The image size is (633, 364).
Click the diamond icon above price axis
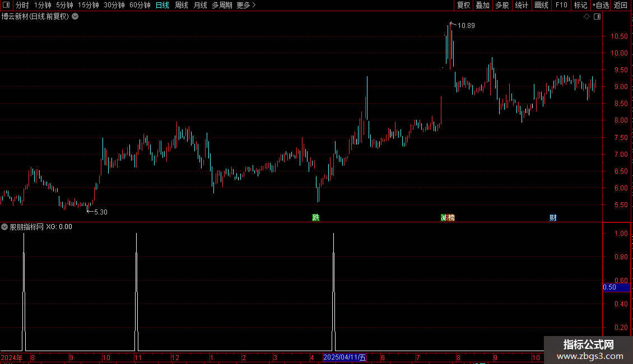point(587,17)
